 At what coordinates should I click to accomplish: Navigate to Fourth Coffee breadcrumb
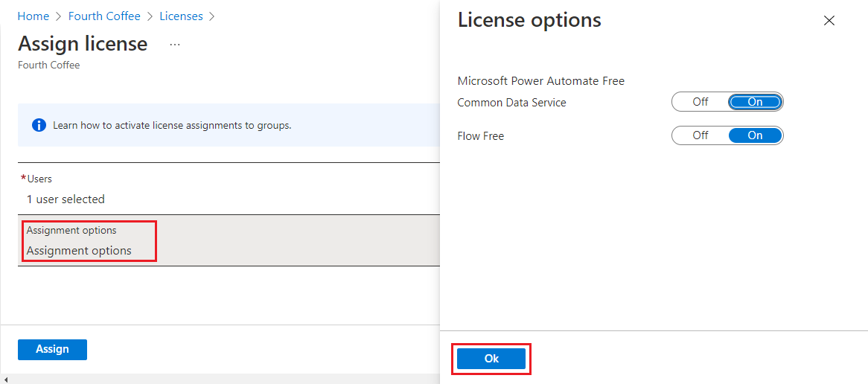tap(104, 16)
